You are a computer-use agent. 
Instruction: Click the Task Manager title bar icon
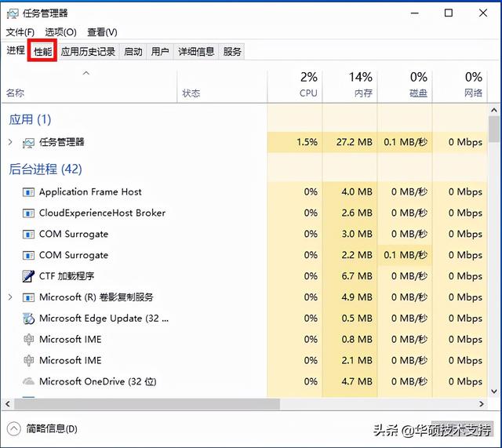13,13
